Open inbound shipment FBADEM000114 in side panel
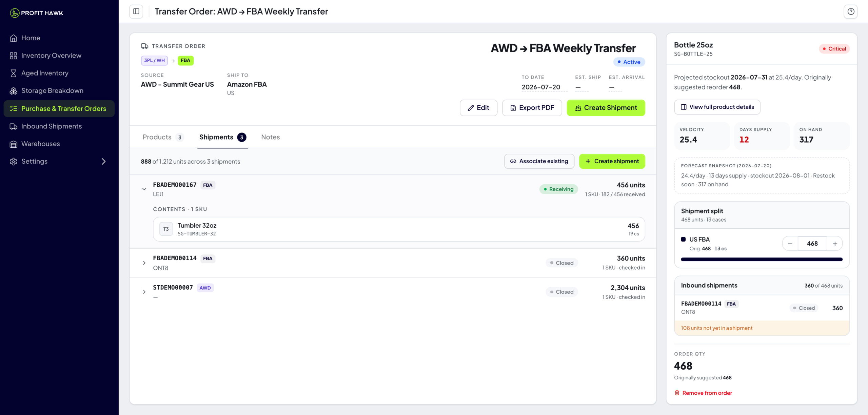 click(762, 308)
